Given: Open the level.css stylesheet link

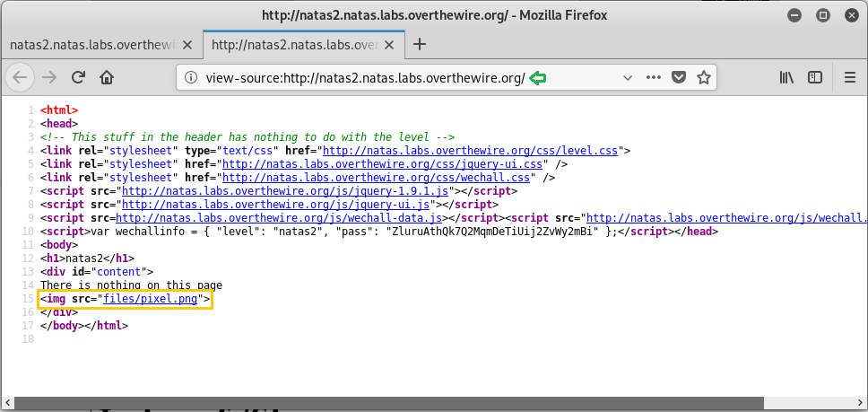Looking at the screenshot, I should tap(471, 150).
